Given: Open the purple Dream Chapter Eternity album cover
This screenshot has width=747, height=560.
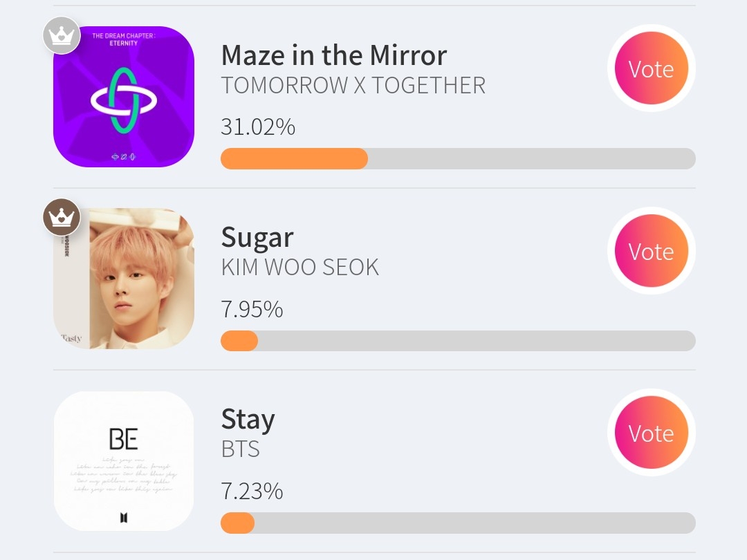Looking at the screenshot, I should 124,97.
